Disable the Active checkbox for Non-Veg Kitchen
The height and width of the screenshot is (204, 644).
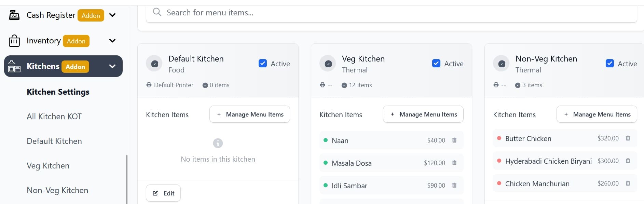(x=610, y=63)
